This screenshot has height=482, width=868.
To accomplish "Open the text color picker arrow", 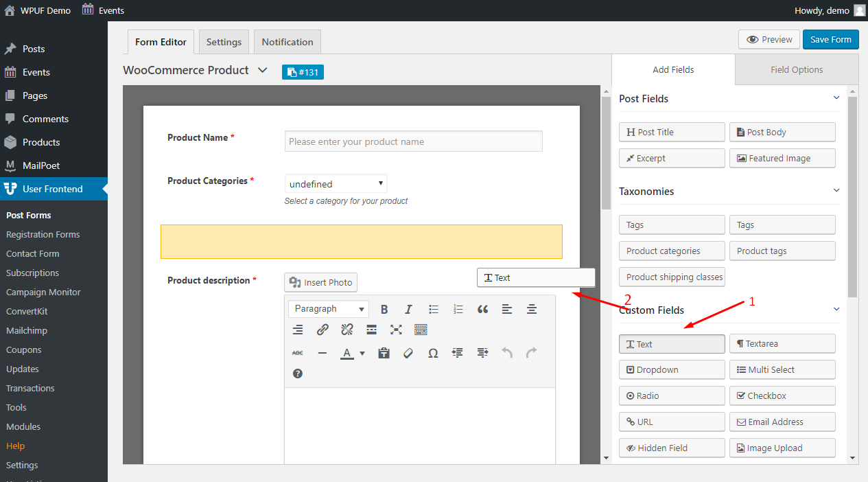I will coord(362,354).
